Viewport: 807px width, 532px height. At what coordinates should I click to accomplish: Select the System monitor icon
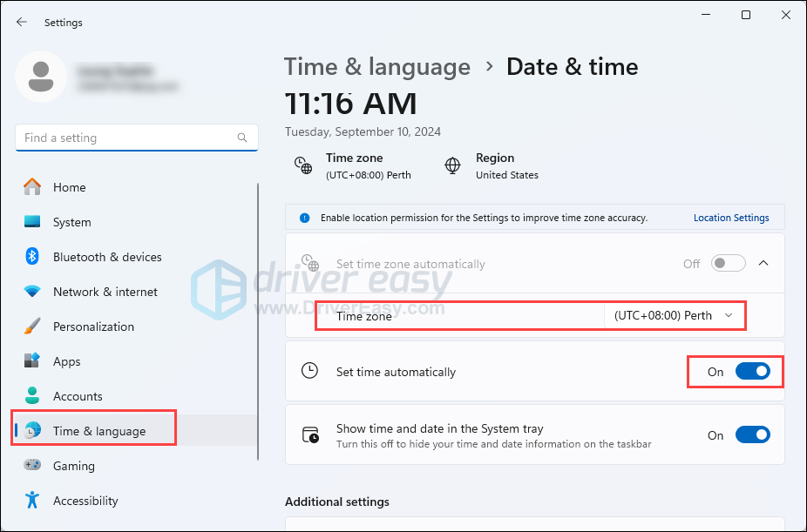32,221
